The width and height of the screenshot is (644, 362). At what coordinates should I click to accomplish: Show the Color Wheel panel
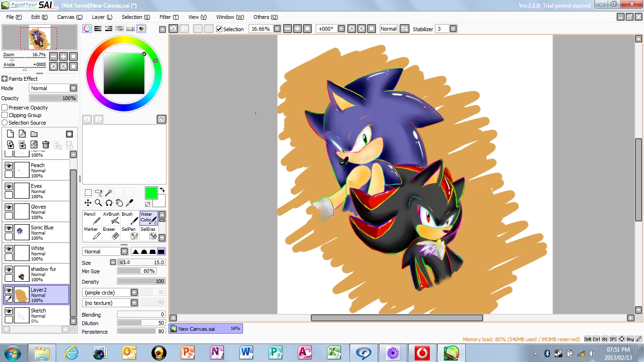point(87,29)
